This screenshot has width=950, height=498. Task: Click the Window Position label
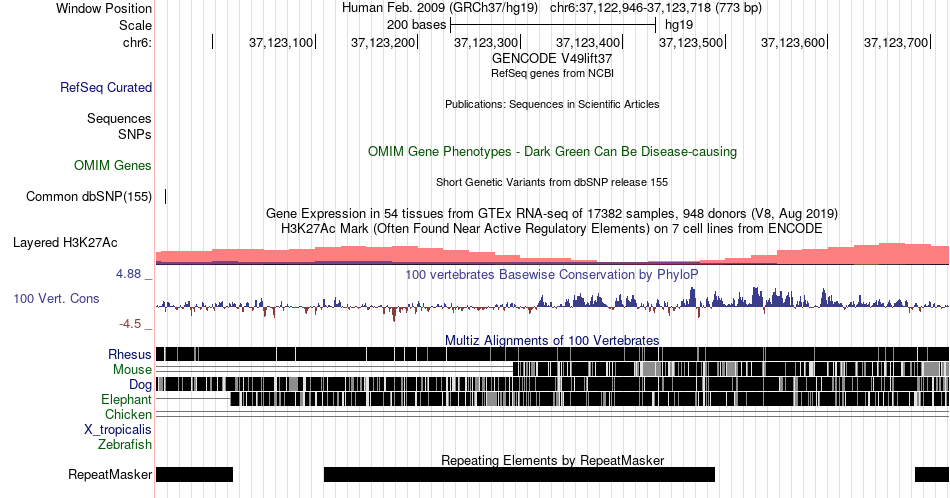click(104, 8)
